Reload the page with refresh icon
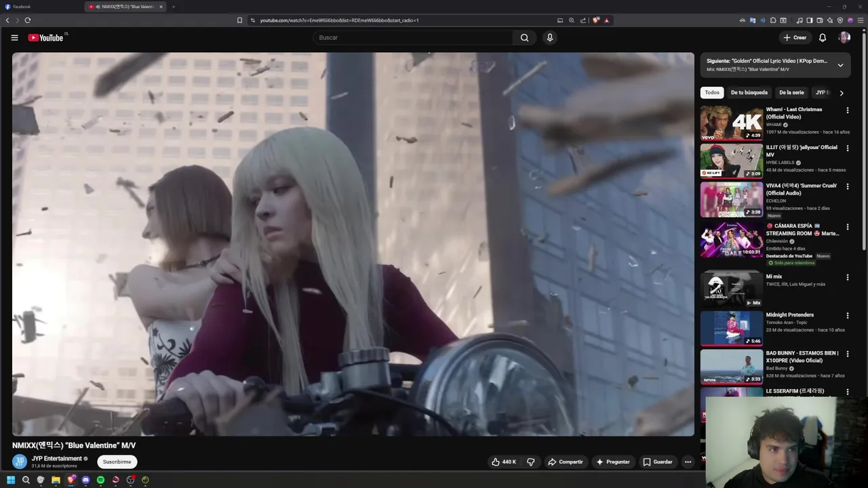The image size is (868, 488). pos(28,20)
